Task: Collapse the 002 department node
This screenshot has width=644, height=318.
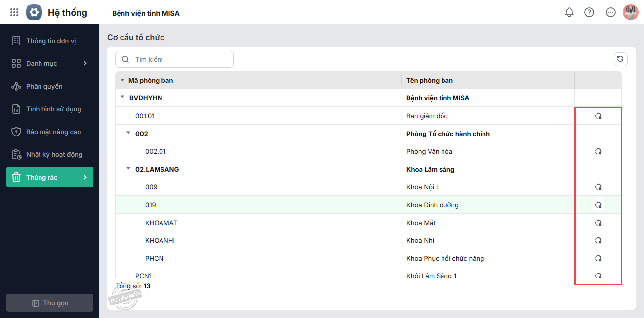Action: tap(128, 133)
